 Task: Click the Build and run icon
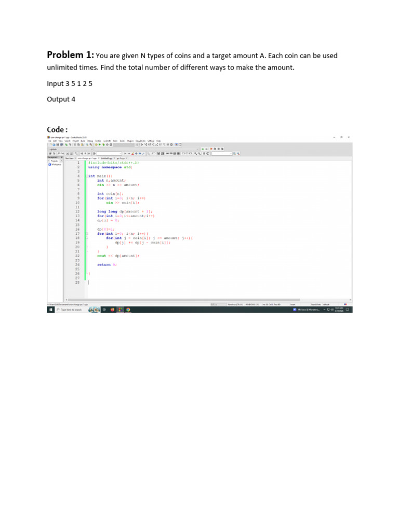click(103, 144)
